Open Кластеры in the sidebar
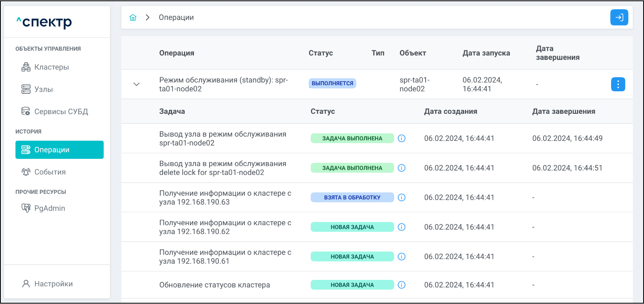Screen dimensions: 644x304 tap(51, 67)
